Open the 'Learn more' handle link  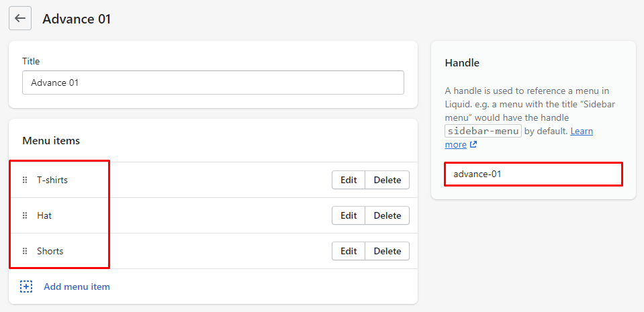coord(581,131)
